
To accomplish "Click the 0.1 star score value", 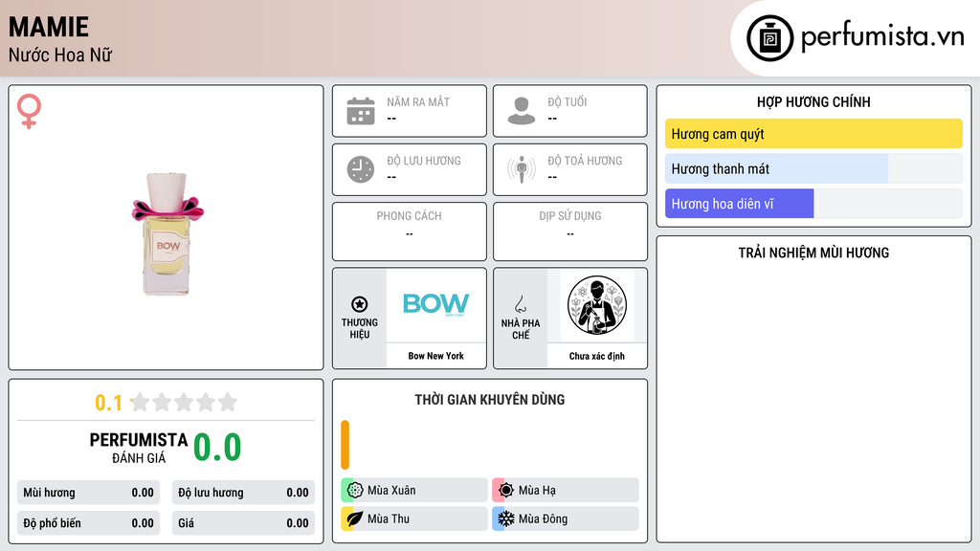I will point(108,403).
